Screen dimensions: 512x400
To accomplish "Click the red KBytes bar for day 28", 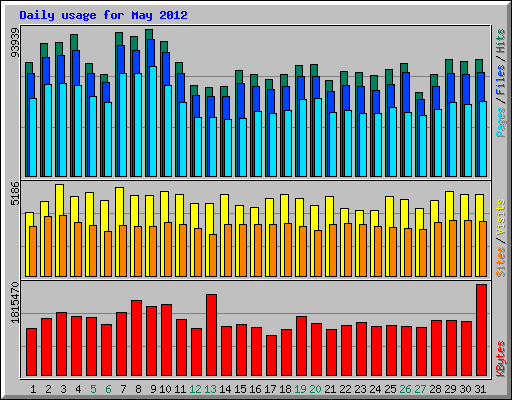I will pyautogui.click(x=436, y=348).
